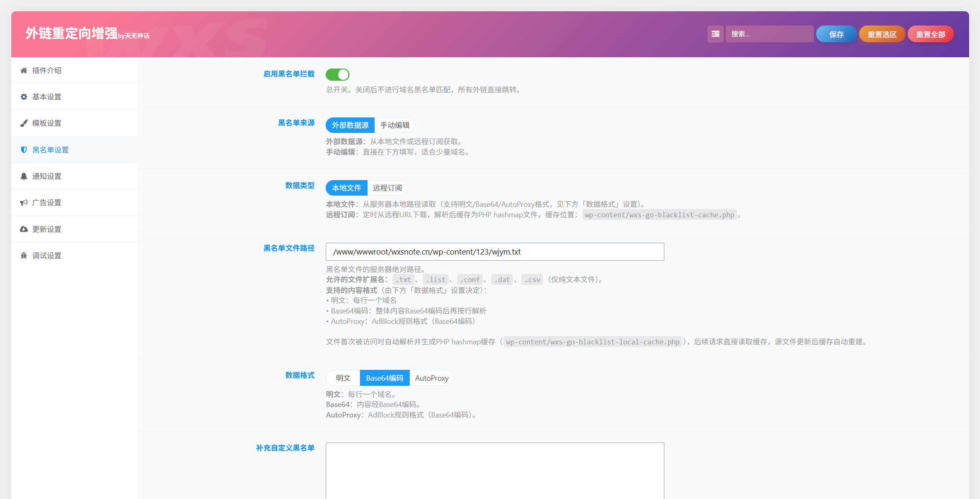The height and width of the screenshot is (499, 980).
Task: Click the brush icon beside 模板设置
Action: tap(24, 123)
